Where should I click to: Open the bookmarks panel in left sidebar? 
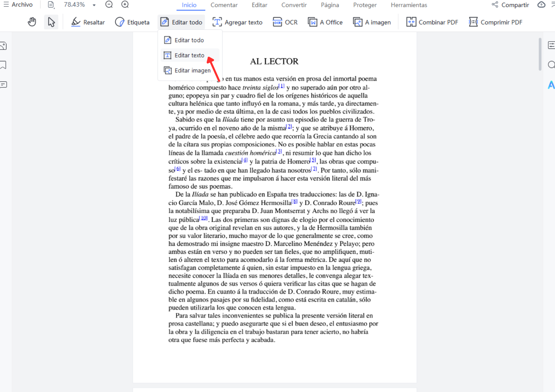(x=3, y=65)
